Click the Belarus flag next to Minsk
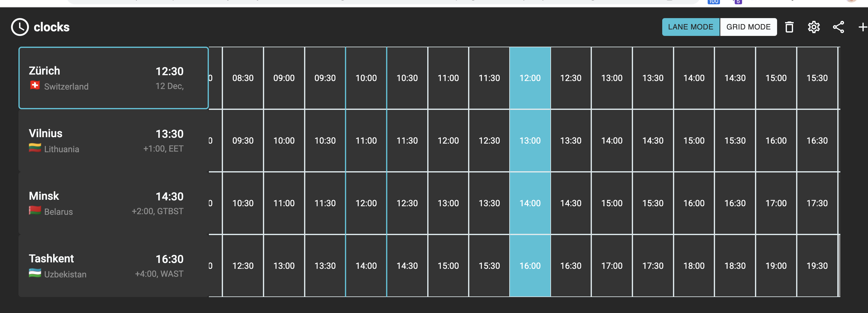868x313 pixels. pos(35,211)
